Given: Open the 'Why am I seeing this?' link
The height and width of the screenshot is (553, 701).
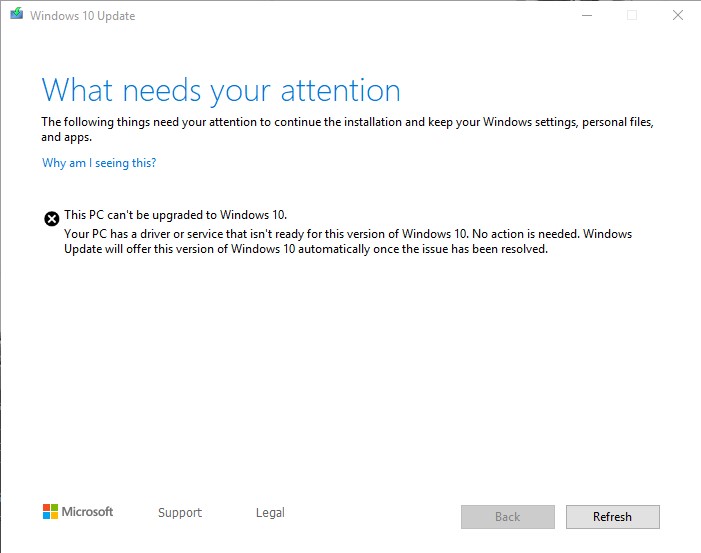Looking at the screenshot, I should (x=99, y=163).
